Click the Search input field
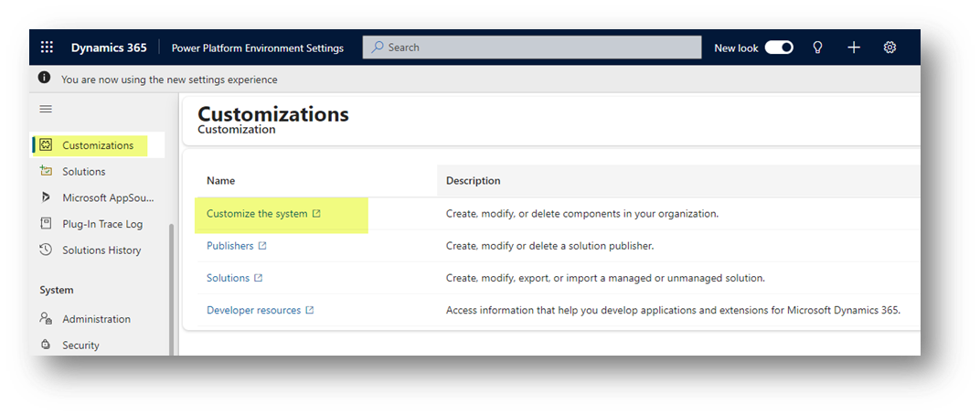The height and width of the screenshot is (415, 980). click(x=532, y=48)
